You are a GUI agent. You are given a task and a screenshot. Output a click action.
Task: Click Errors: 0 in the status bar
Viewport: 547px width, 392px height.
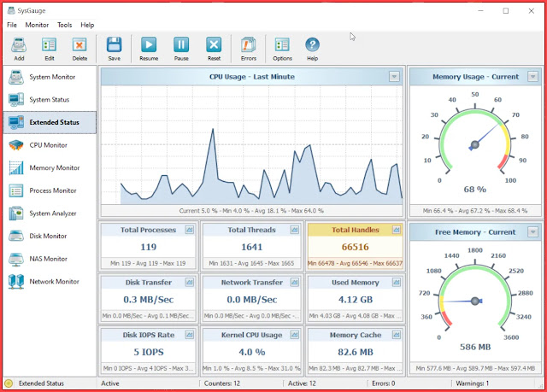[x=384, y=383]
